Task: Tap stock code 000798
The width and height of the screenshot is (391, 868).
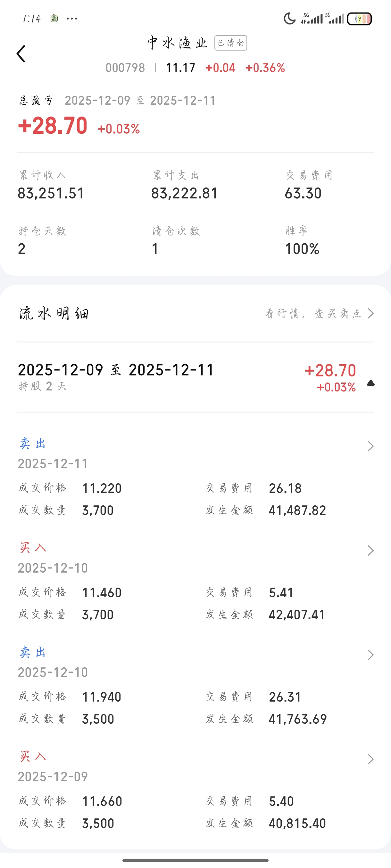Action: pos(125,68)
